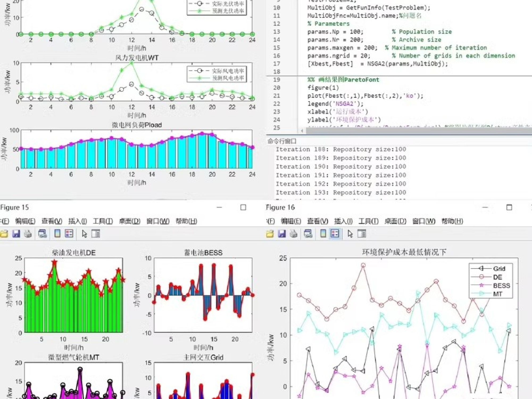
Task: Link plot icon in Figure 15 toolbar
Action: point(43,234)
